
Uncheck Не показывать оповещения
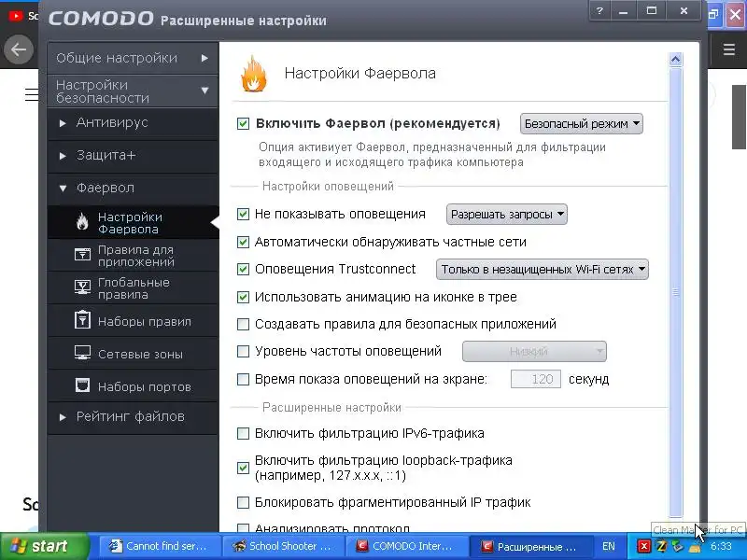pyautogui.click(x=243, y=215)
